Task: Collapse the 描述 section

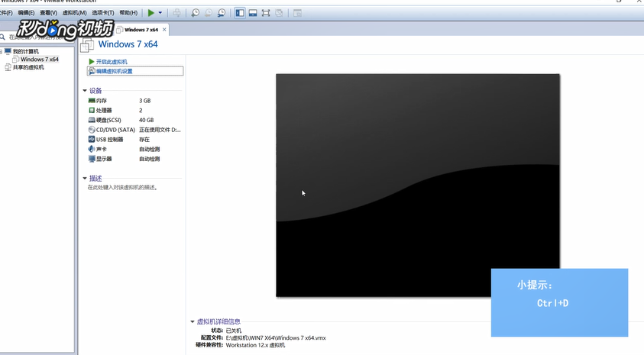Action: pos(85,178)
